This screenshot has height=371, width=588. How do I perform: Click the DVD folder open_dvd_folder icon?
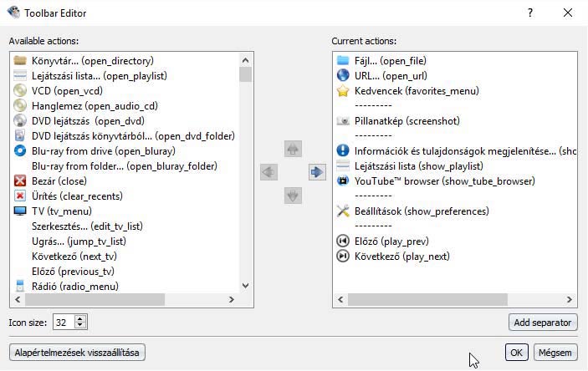tap(20, 135)
